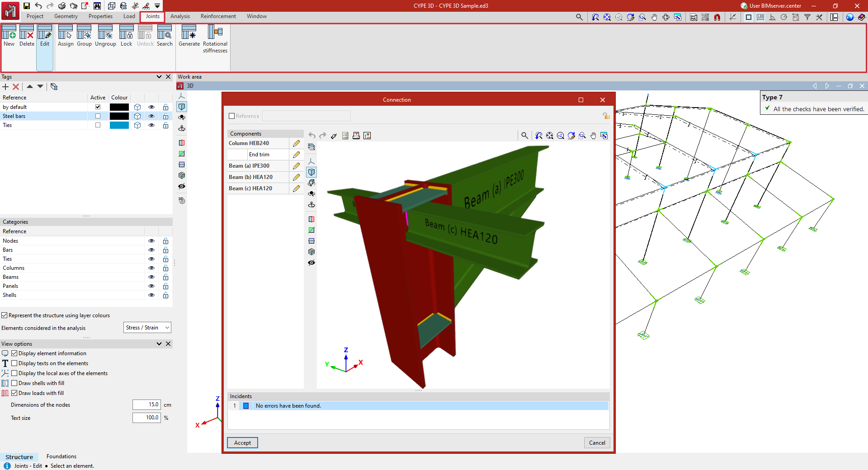Click the pan hand icon in Connection dialog

[x=593, y=136]
